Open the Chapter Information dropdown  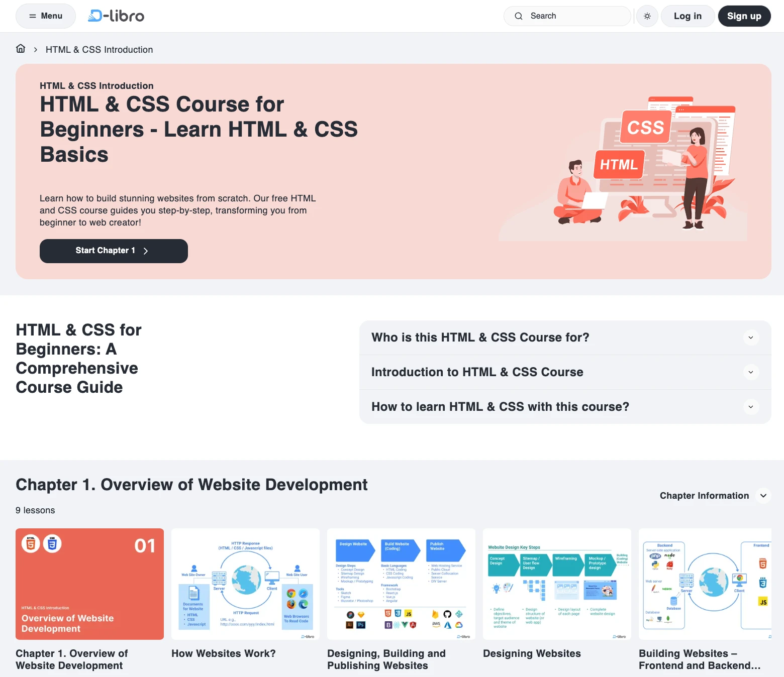pos(763,496)
